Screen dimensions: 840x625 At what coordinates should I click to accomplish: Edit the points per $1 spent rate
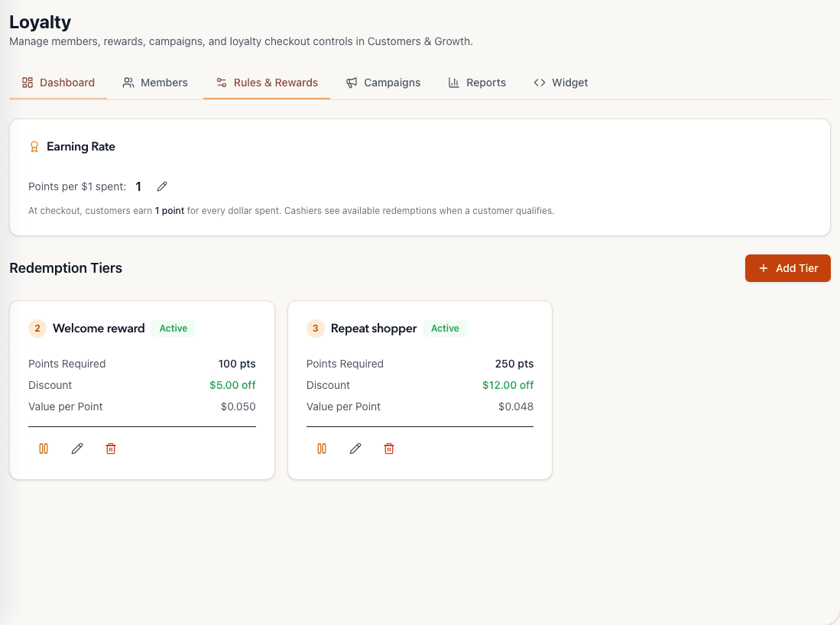(162, 186)
